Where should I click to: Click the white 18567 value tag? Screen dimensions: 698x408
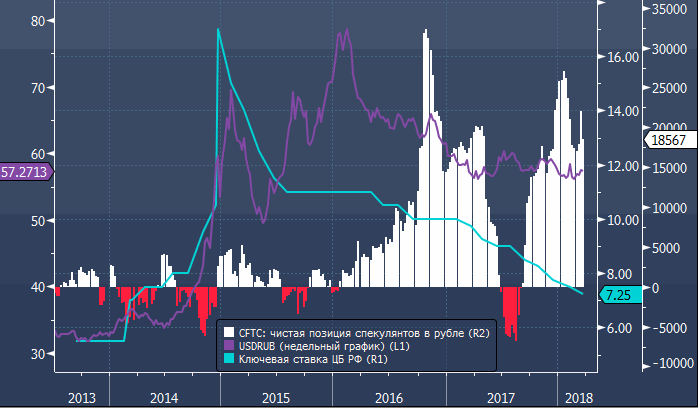[x=666, y=141]
